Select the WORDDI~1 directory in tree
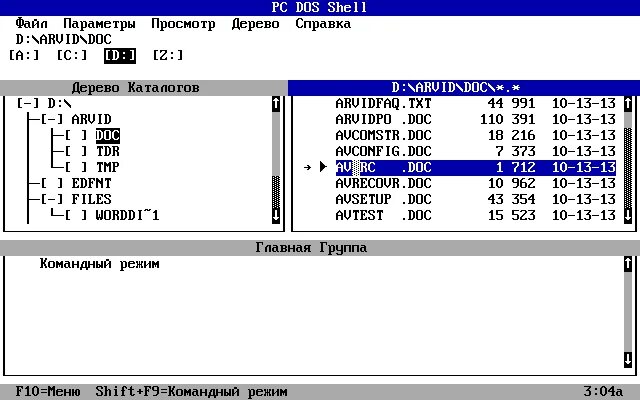 click(x=127, y=215)
